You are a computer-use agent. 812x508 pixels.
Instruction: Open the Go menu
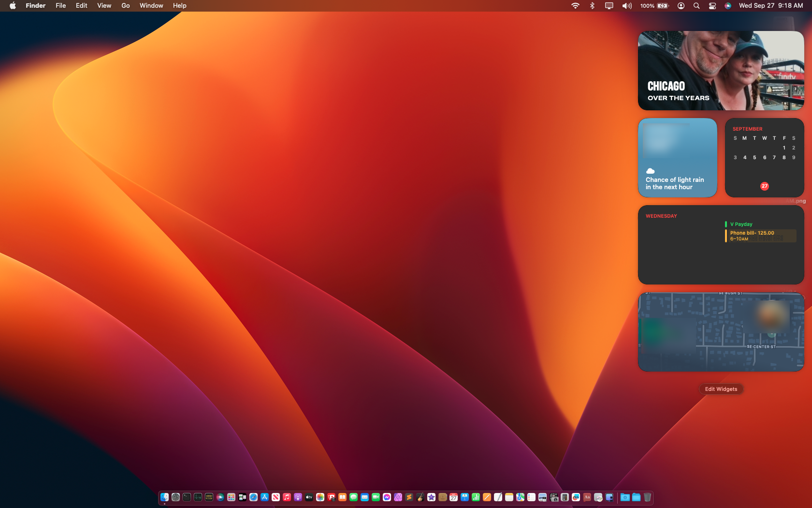coord(125,5)
